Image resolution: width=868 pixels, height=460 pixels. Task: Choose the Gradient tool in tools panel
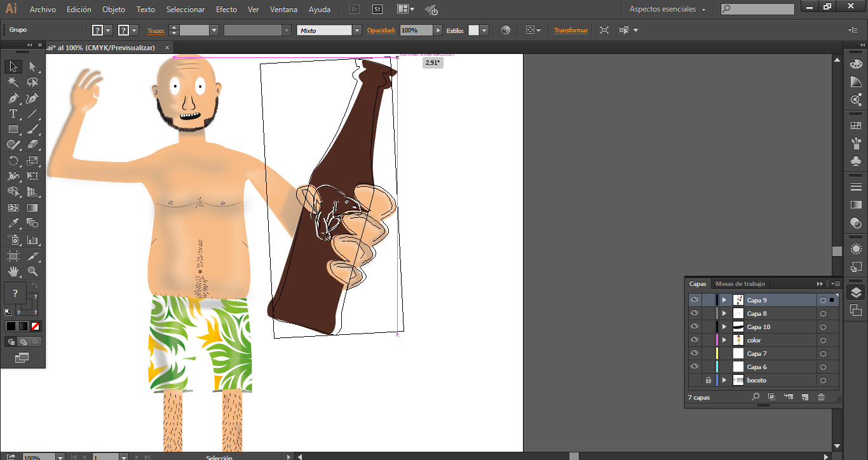(32, 208)
